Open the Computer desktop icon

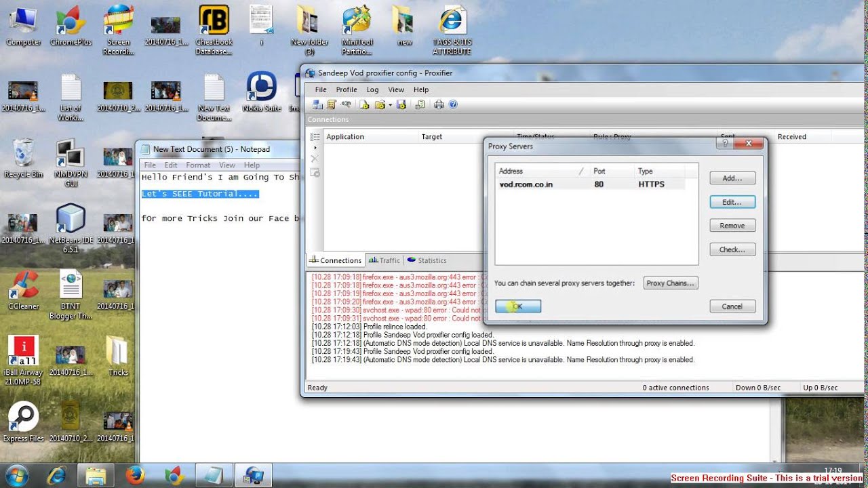(x=24, y=27)
